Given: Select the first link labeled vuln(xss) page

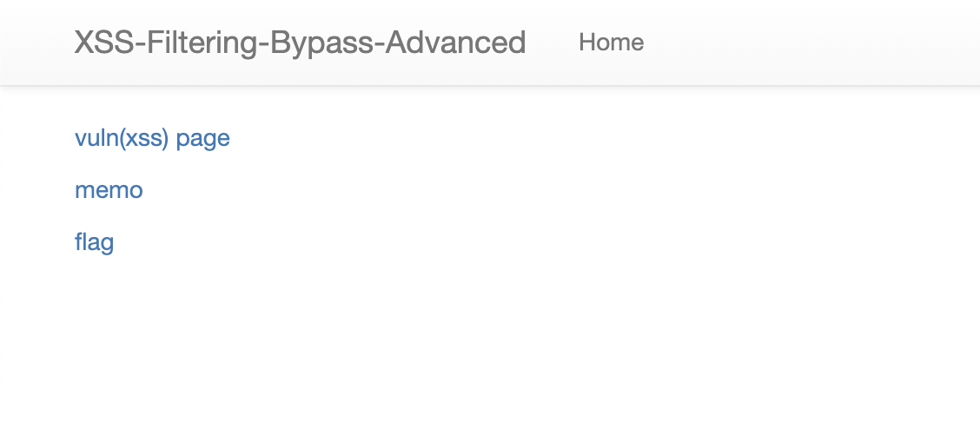Looking at the screenshot, I should tap(152, 138).
